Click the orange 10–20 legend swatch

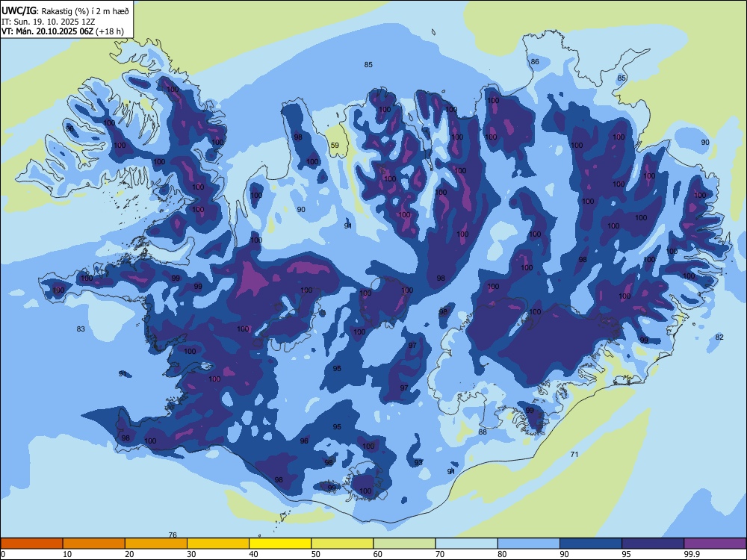coord(94,544)
